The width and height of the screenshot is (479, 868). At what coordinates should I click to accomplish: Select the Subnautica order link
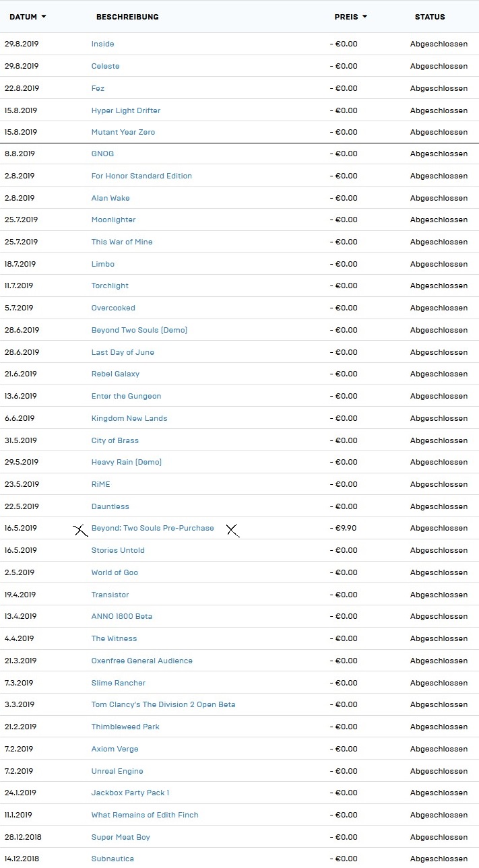pyautogui.click(x=113, y=859)
